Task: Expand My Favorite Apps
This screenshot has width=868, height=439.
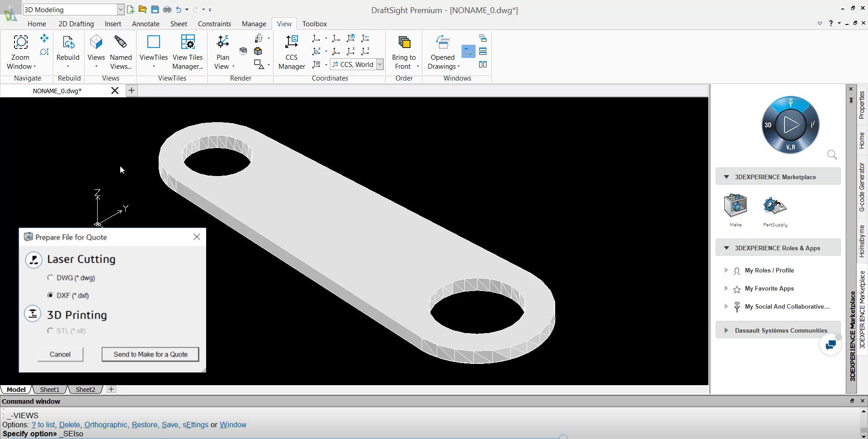Action: point(726,288)
